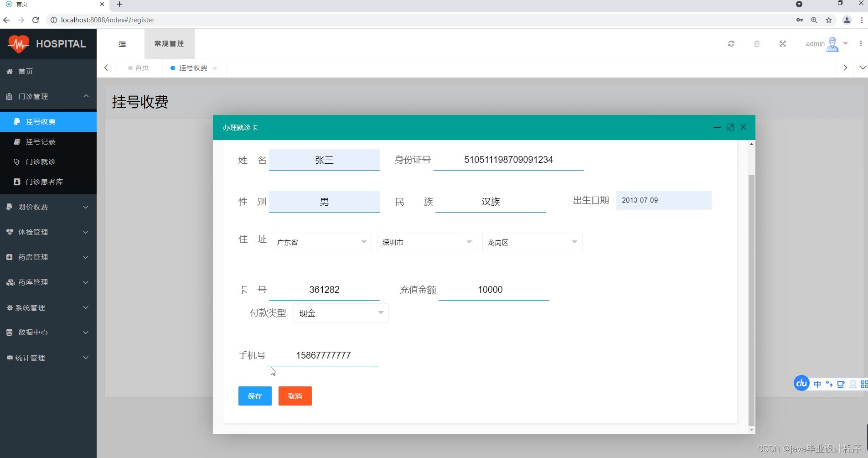Click the 取消 button
Image resolution: width=868 pixels, height=458 pixels.
click(295, 396)
